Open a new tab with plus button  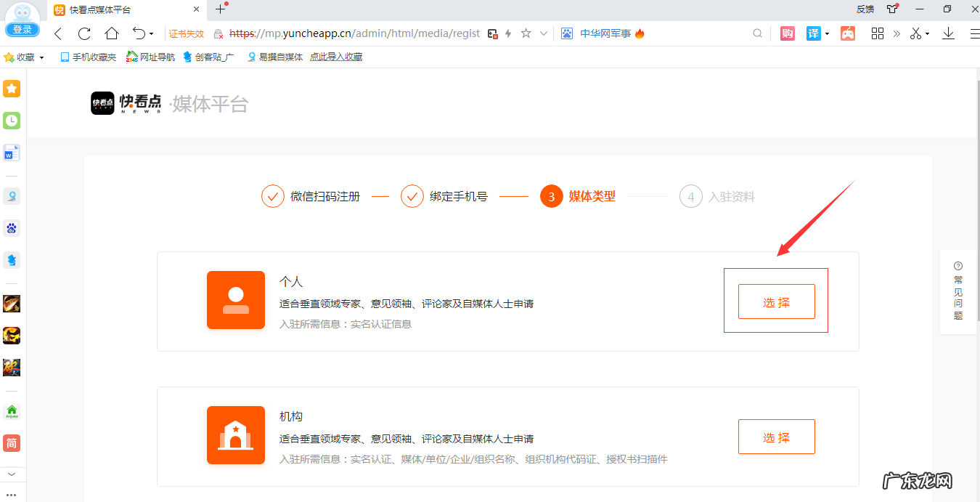coord(221,9)
